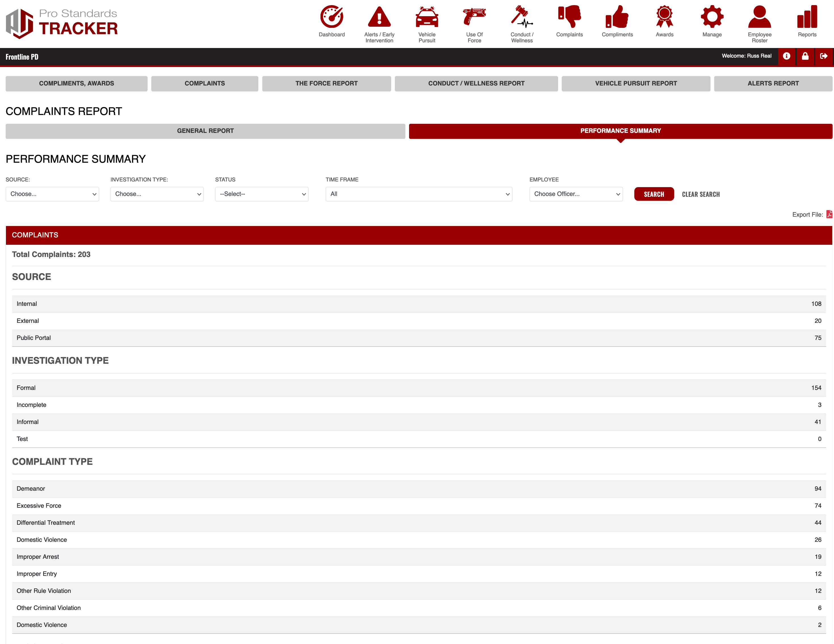This screenshot has width=834, height=644.
Task: Click the logout arrow icon
Action: coord(824,56)
